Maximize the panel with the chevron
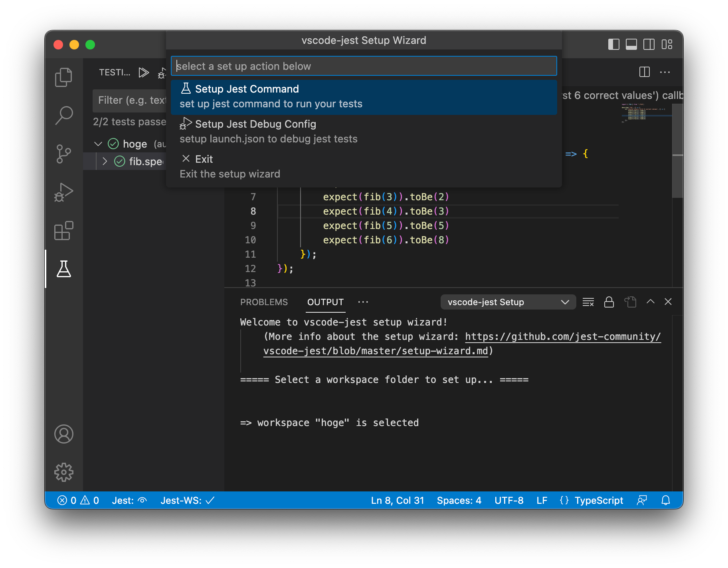728x568 pixels. (651, 302)
